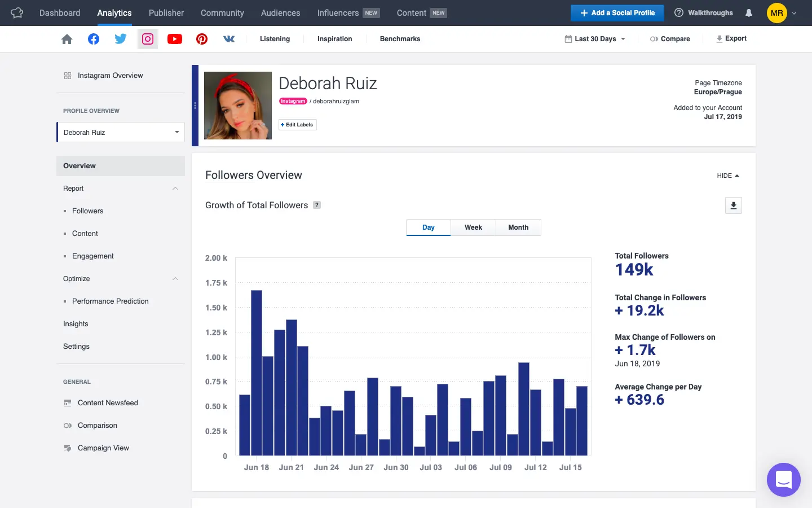Open the Last 30 Days date picker
812x508 pixels.
tap(595, 39)
